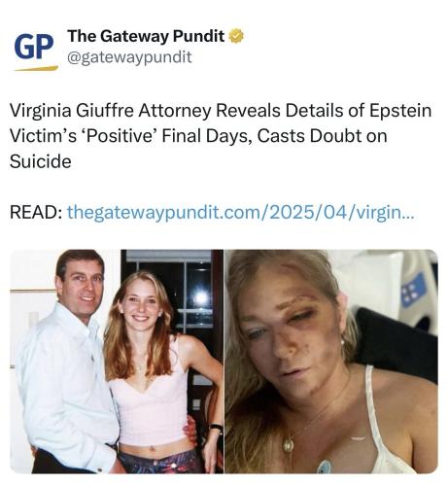Open The Gateway Pundit GP avatar logo
448x486 pixels.
click(x=35, y=50)
